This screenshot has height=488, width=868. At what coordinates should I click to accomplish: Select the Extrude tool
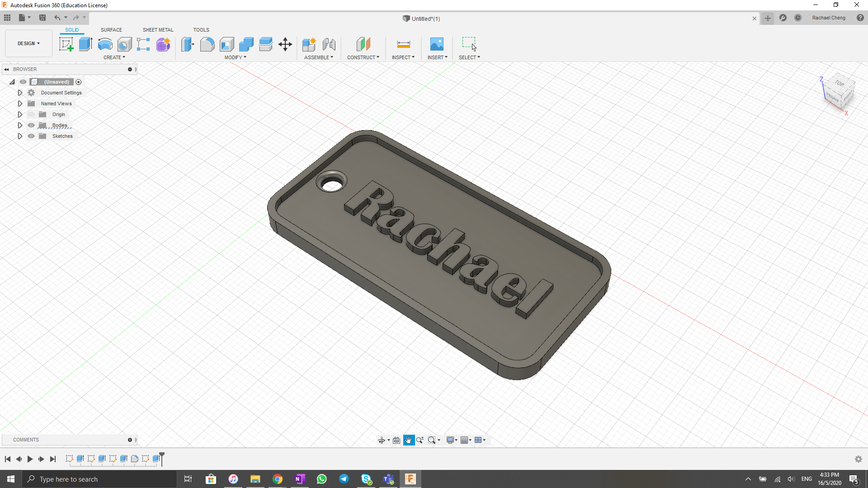point(85,44)
